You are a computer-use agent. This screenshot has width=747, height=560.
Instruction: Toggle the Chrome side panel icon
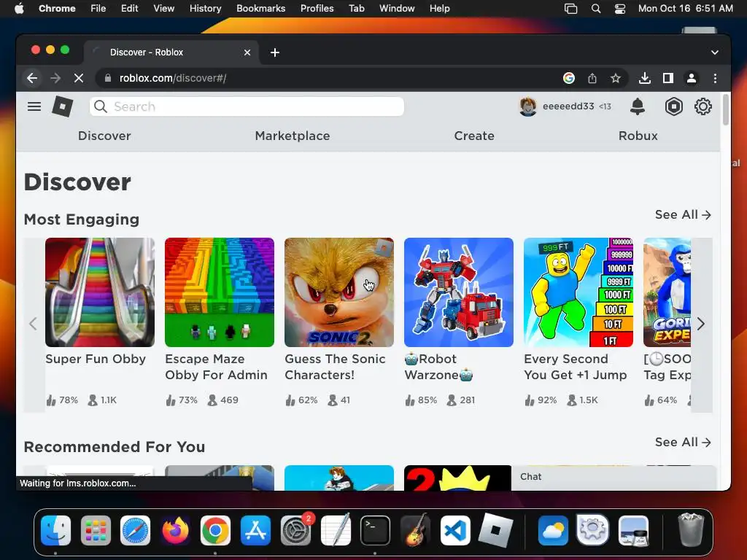(668, 78)
